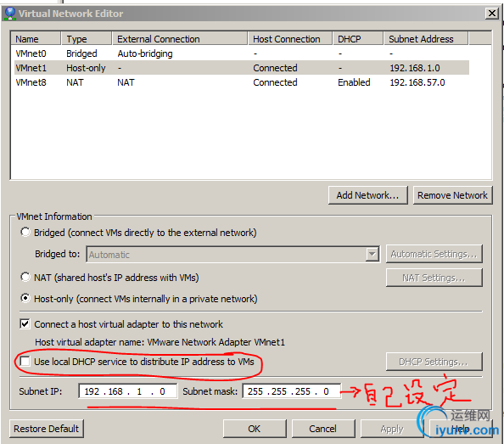Click the Automatic Settings button
The width and height of the screenshot is (504, 444).
[x=434, y=254]
